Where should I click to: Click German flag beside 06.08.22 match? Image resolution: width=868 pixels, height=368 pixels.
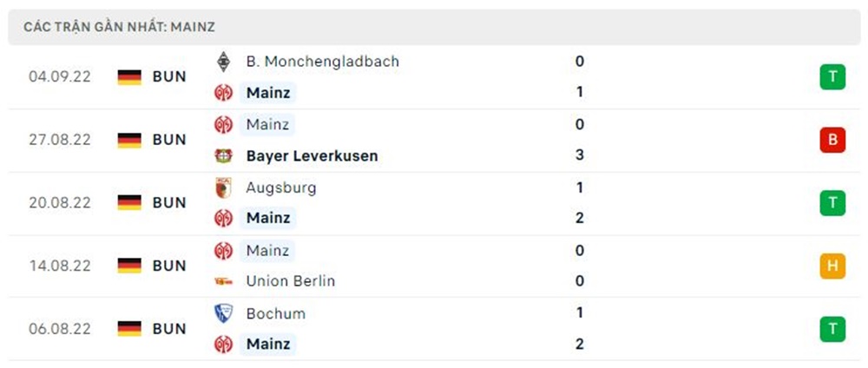(129, 329)
